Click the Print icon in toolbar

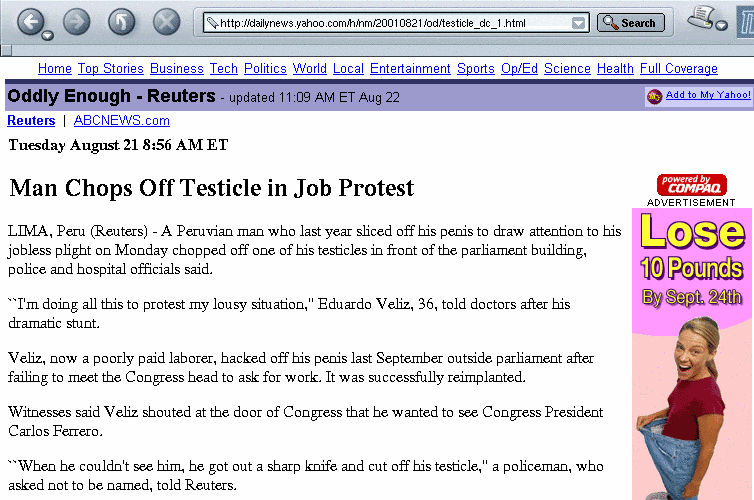[x=701, y=18]
